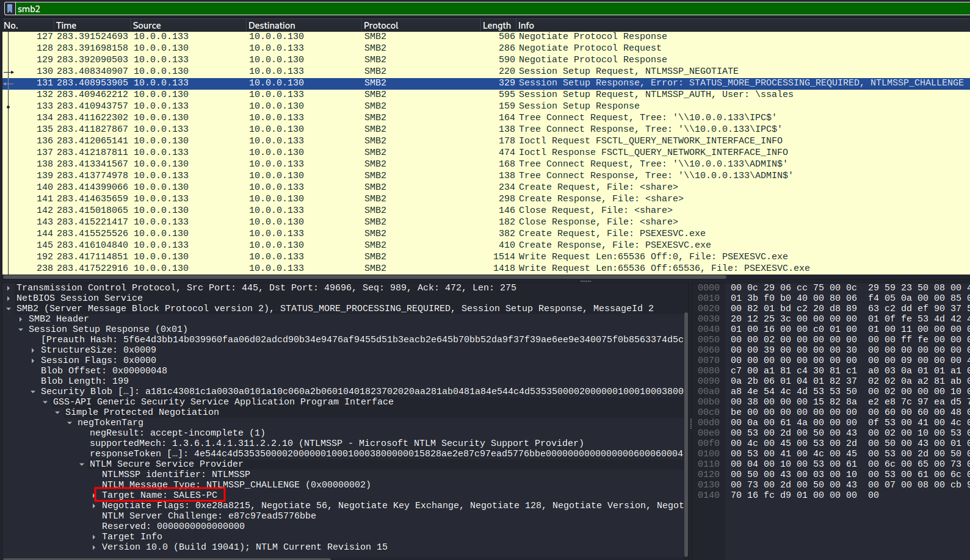970x560 pixels.
Task: Collapse the Simple Protected Negotiation node
Action: point(57,412)
